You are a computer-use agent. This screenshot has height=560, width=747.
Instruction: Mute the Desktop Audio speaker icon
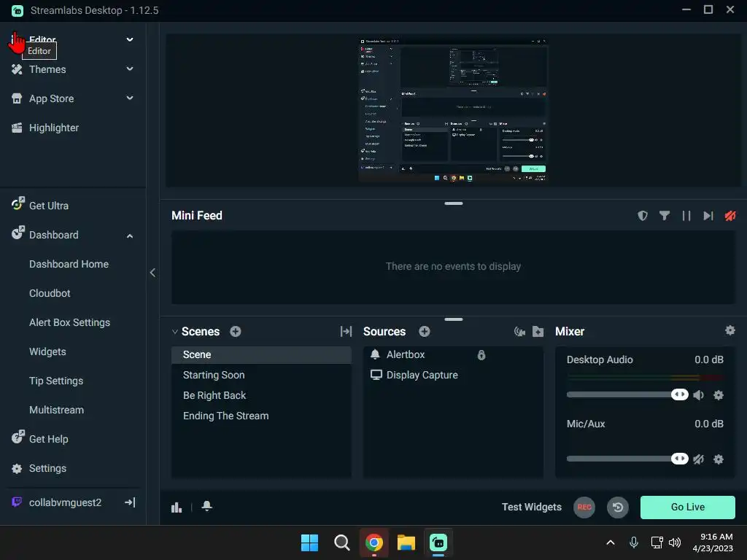698,394
